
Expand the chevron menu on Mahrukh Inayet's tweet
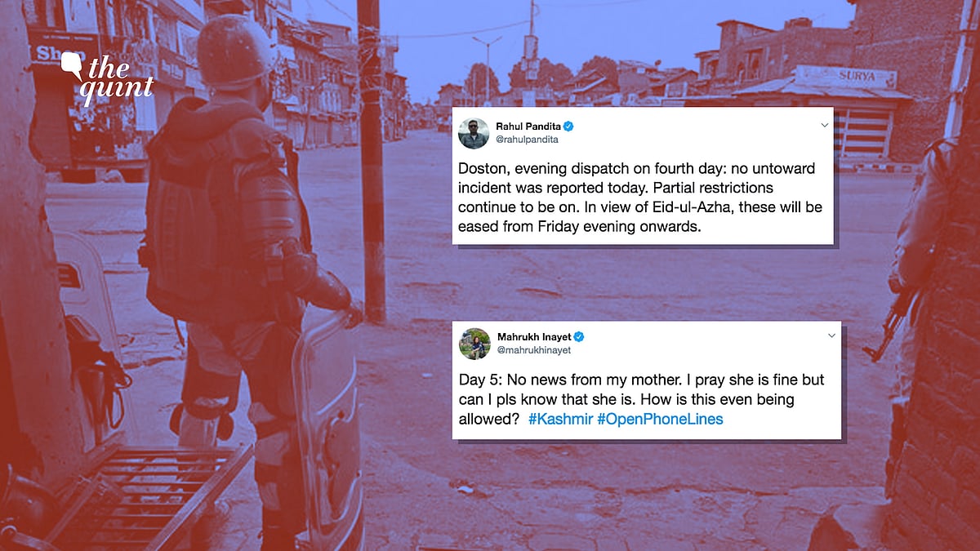click(x=831, y=336)
